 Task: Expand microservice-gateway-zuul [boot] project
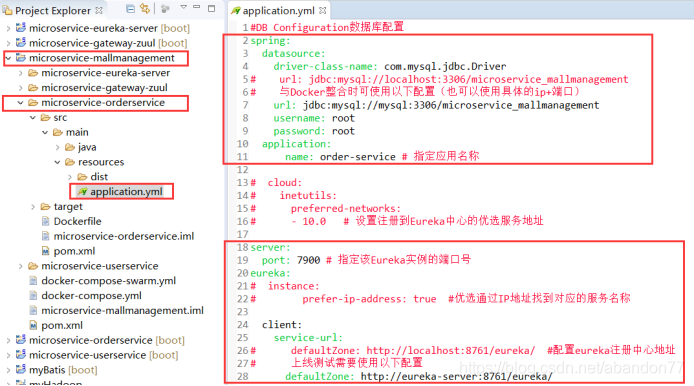tap(8, 43)
